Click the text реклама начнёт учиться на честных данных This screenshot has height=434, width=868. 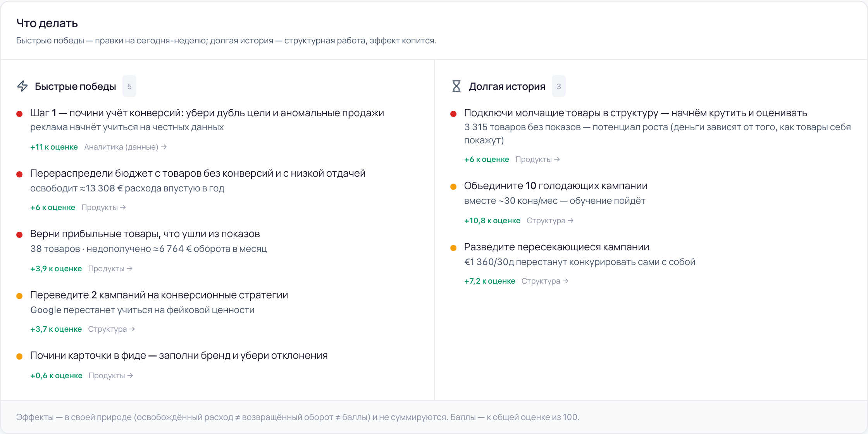click(127, 127)
